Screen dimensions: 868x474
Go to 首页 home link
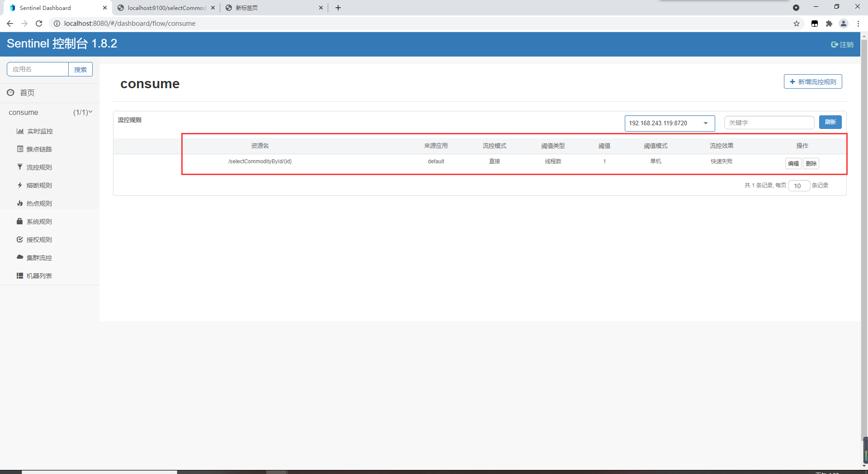pos(27,93)
